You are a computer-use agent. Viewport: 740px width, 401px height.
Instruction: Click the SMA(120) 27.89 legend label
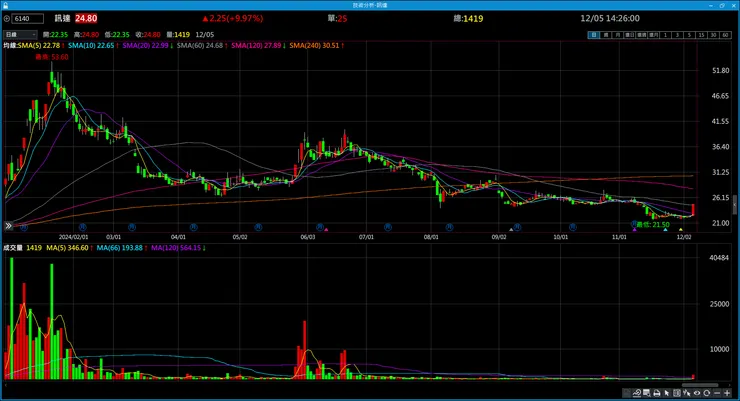(256, 45)
